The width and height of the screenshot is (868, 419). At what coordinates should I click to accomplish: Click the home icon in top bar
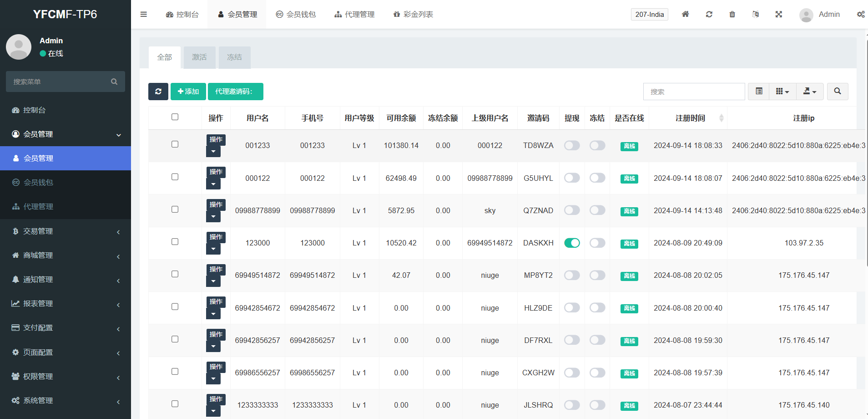tap(685, 14)
